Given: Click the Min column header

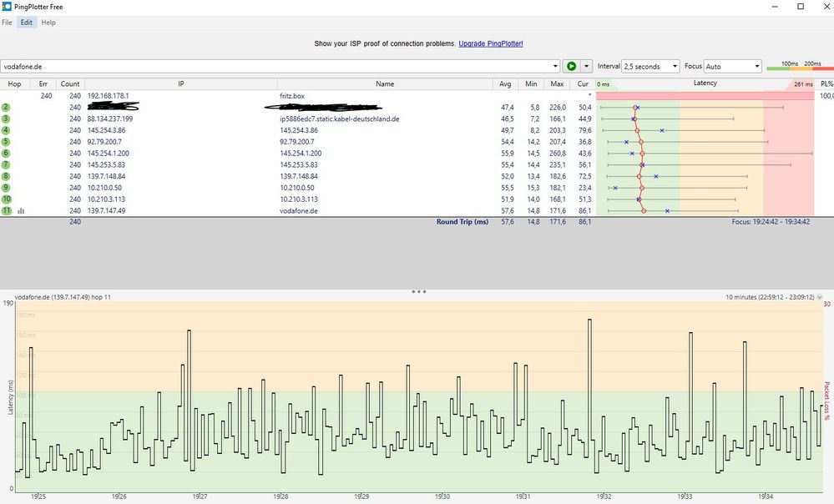Looking at the screenshot, I should [531, 84].
